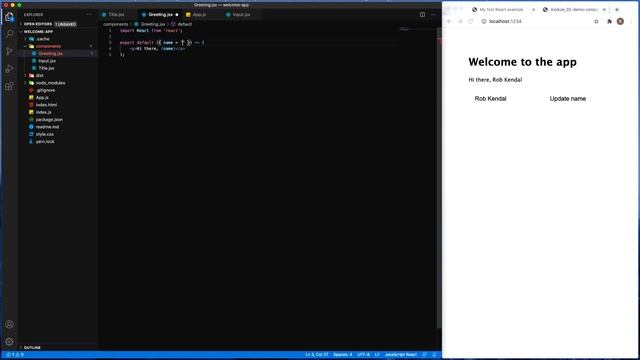Switch to module_02-demo browser tab
Screen dimensions: 640x360
pos(573,9)
